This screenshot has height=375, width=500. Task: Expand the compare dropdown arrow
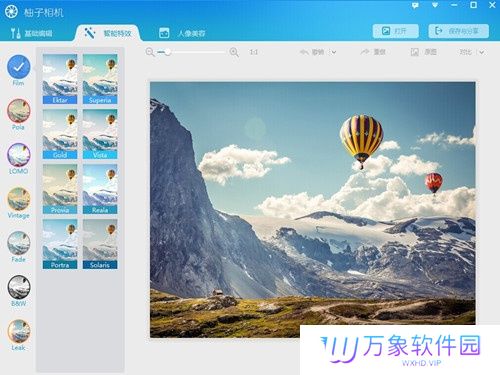tap(481, 52)
